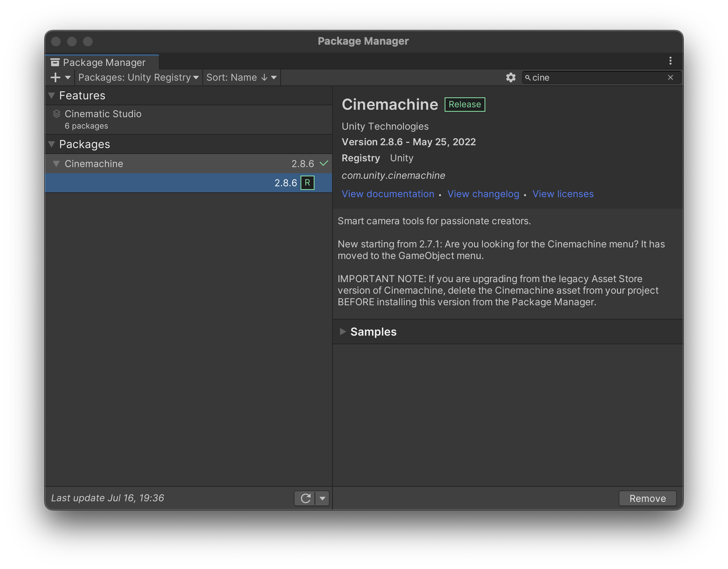
Task: Open the Sort: Name dropdown
Action: click(x=241, y=77)
